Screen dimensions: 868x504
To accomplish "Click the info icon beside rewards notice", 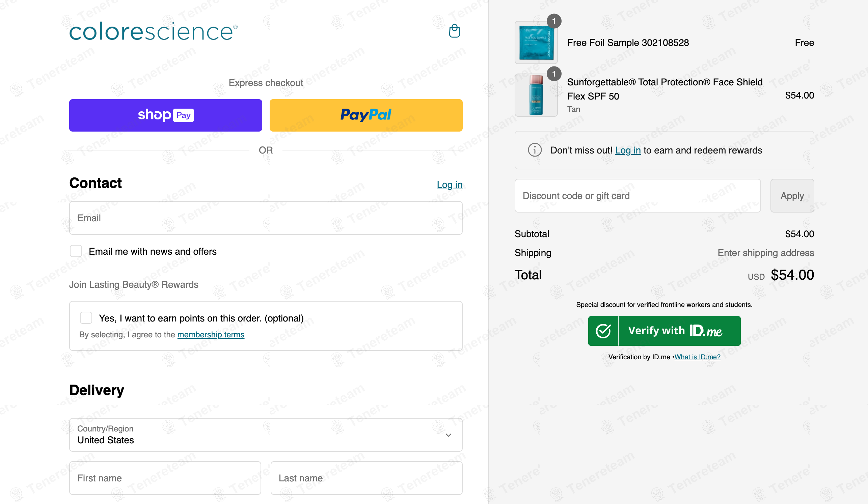I will pos(535,150).
